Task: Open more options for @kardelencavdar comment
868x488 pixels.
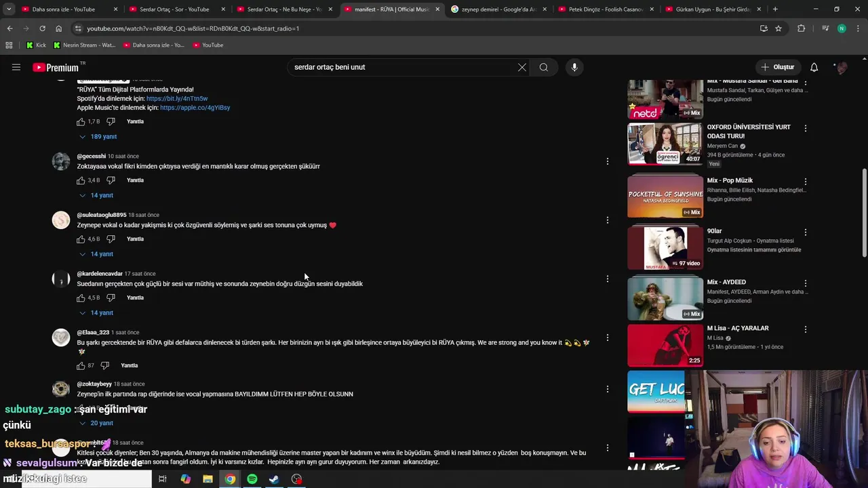Action: coord(608,279)
